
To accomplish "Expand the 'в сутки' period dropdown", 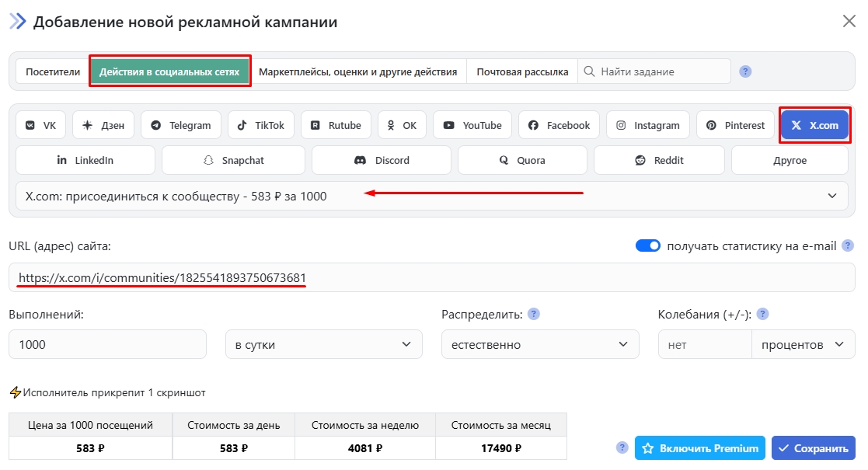I will point(323,344).
